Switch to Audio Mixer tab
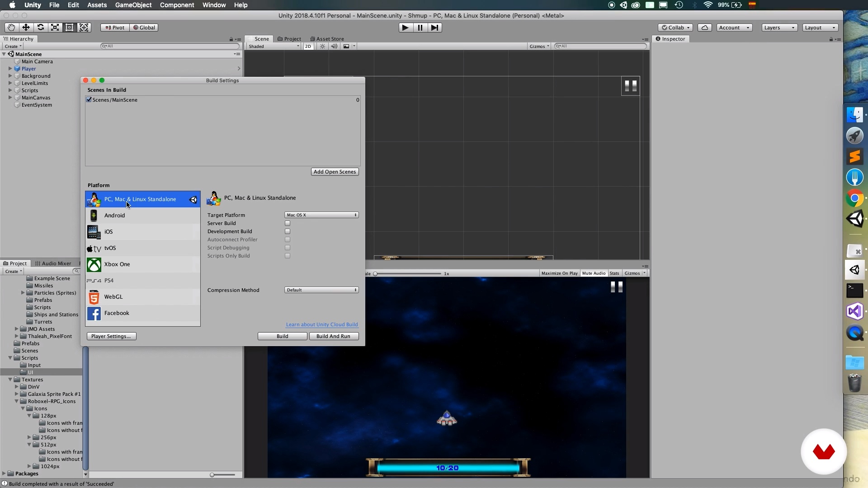This screenshot has height=488, width=868. 53,263
